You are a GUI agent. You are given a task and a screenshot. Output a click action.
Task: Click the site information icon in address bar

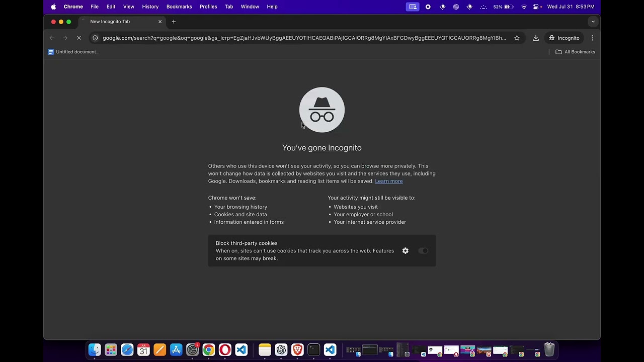(x=95, y=38)
